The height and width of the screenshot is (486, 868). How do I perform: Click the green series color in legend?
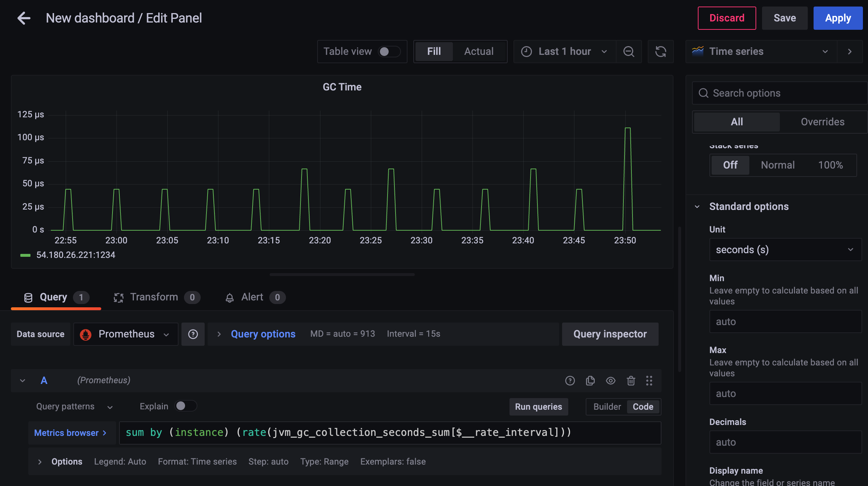(25, 255)
